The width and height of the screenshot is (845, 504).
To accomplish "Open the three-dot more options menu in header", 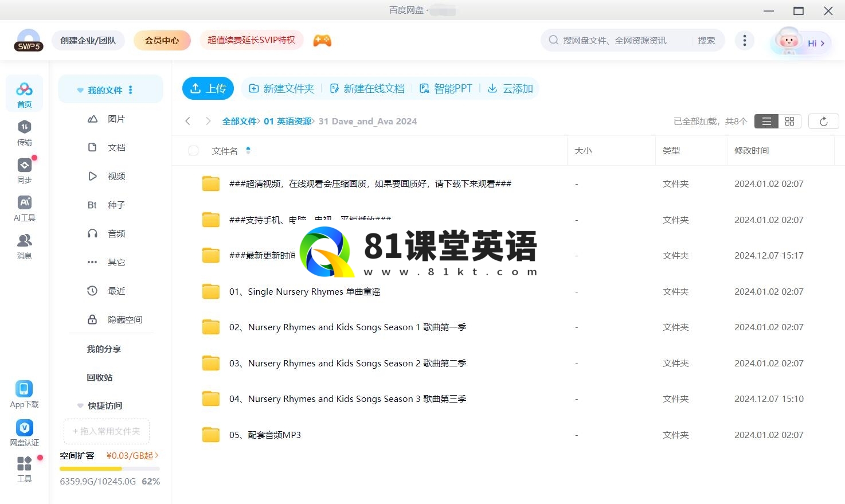I will pyautogui.click(x=745, y=40).
